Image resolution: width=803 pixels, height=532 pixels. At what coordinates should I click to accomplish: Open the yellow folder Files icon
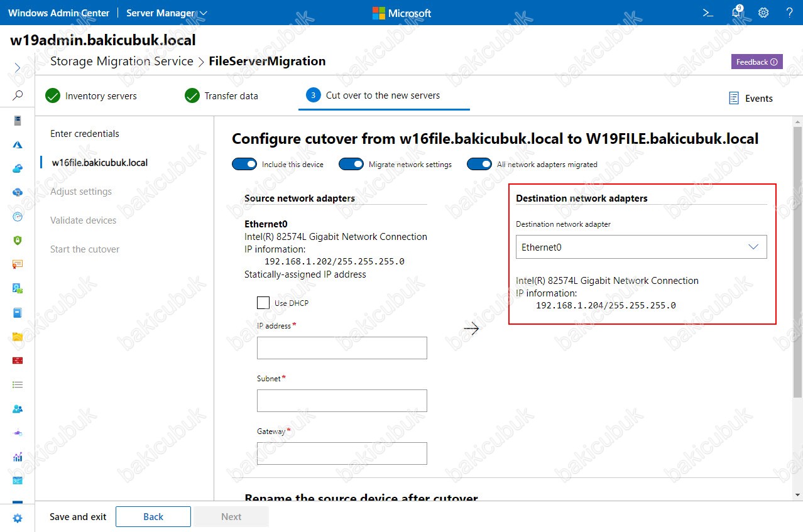coord(18,337)
